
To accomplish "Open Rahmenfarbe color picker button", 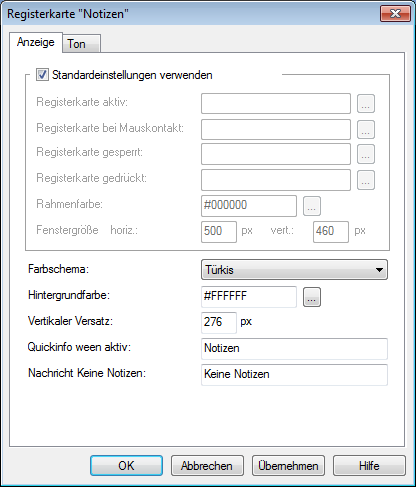I will [x=312, y=206].
